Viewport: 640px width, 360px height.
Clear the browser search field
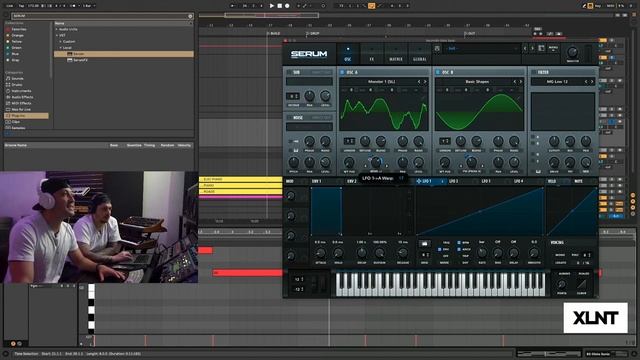(x=190, y=16)
